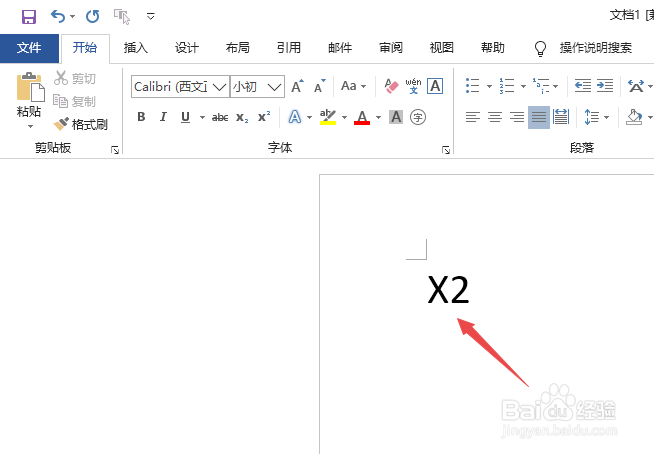
Task: Switch to the 视图 tab
Action: [x=442, y=48]
